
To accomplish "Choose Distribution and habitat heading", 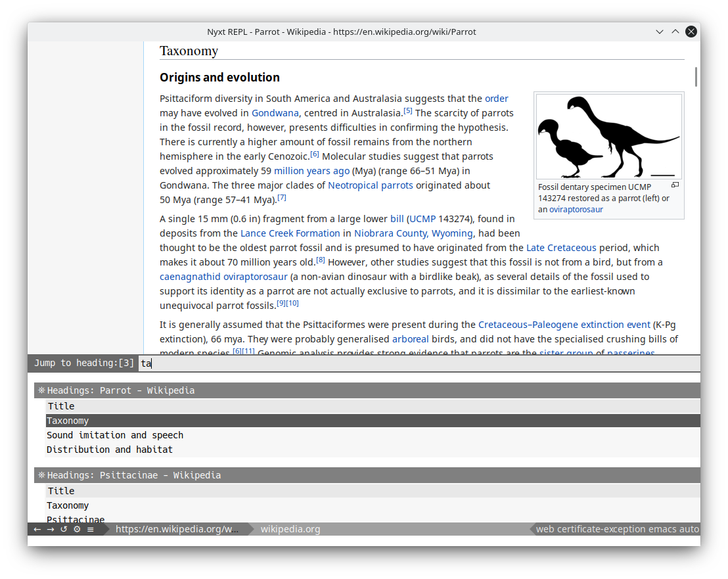I will (x=373, y=450).
